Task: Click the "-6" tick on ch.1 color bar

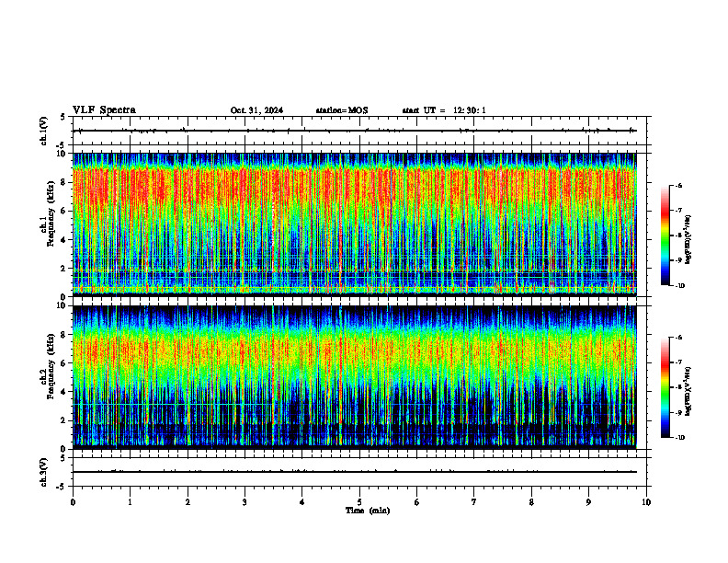Action: 678,185
